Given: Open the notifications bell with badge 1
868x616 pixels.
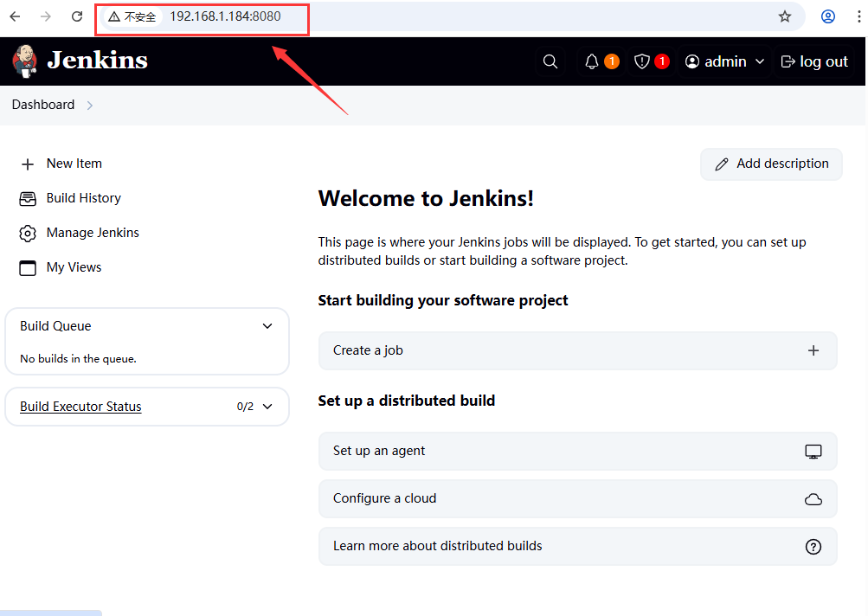Looking at the screenshot, I should pos(595,61).
